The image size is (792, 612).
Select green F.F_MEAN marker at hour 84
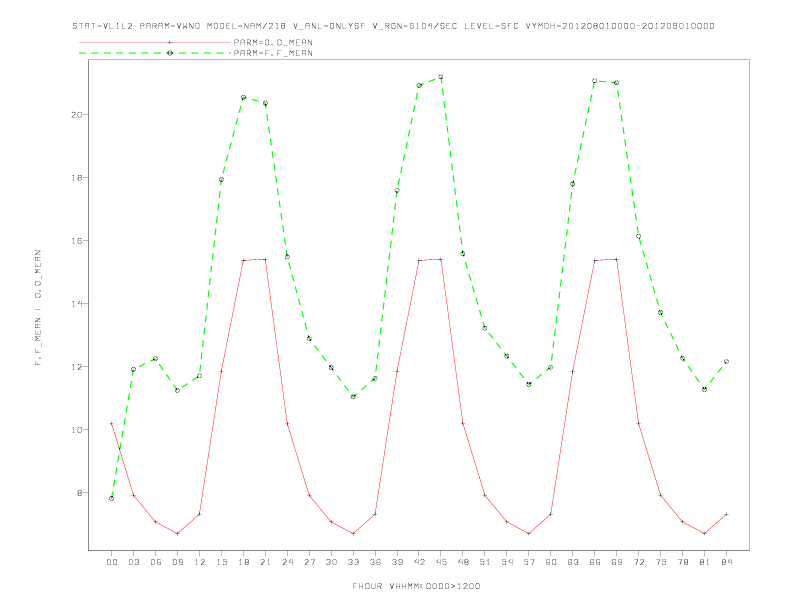[726, 362]
